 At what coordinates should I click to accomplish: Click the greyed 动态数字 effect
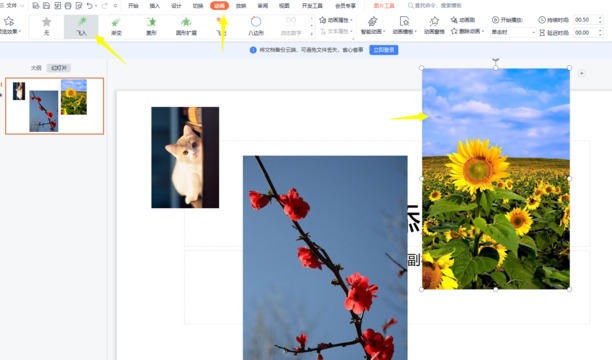291,27
